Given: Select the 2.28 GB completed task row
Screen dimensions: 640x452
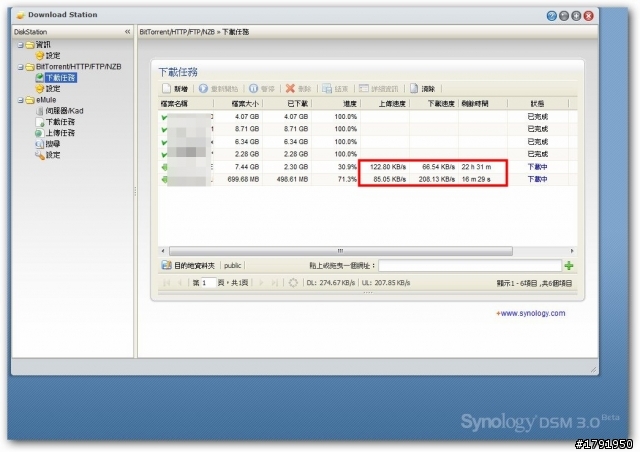Looking at the screenshot, I should pos(367,154).
